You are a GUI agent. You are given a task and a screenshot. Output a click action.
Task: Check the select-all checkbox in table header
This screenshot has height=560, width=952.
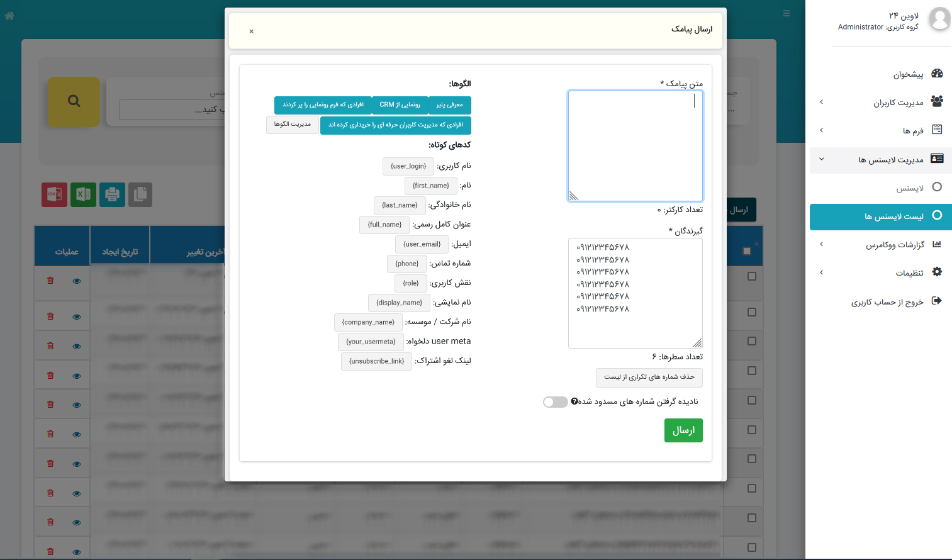pyautogui.click(x=747, y=250)
